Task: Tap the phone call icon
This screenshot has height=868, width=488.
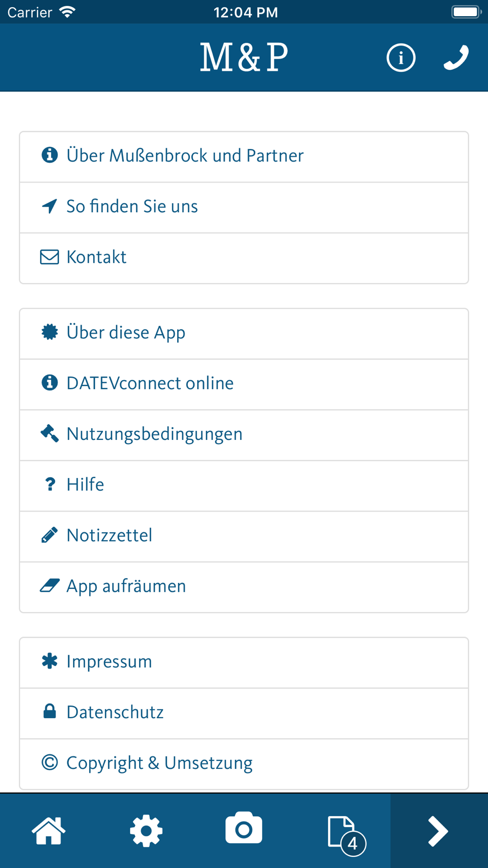Action: pos(456,58)
